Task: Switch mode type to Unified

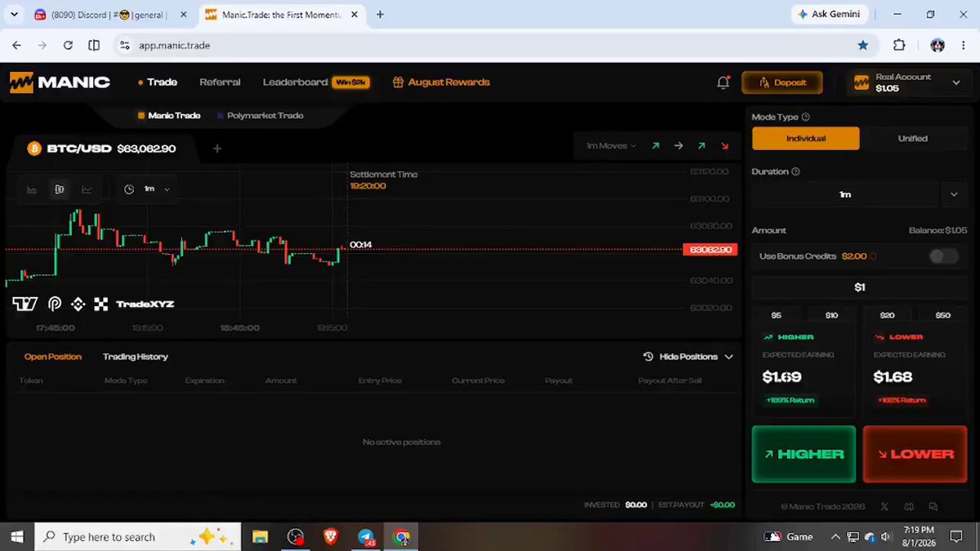Action: click(913, 139)
